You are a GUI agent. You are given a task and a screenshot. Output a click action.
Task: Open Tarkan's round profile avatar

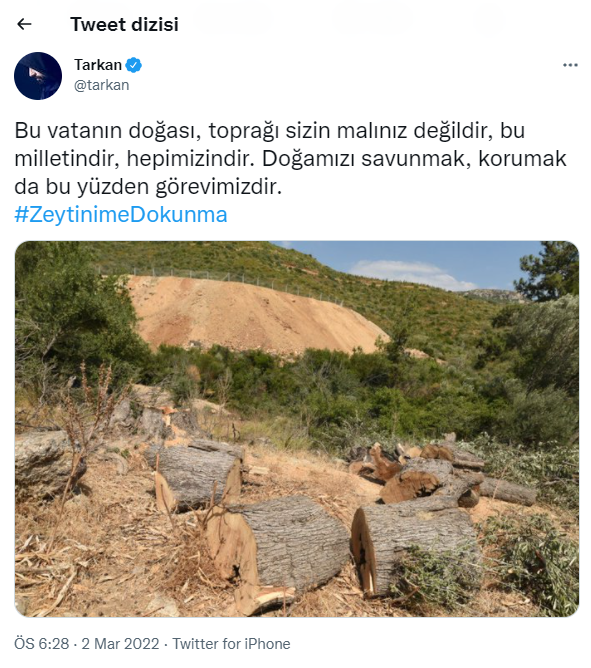coord(38,76)
